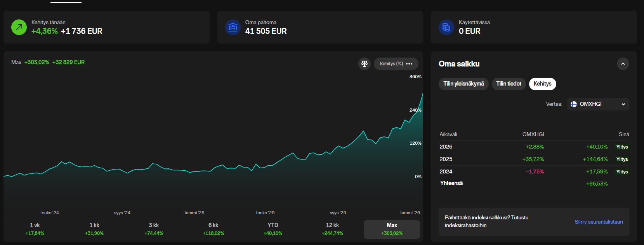This screenshot has width=644, height=245.
Task: Select the YTD time range
Action: click(x=273, y=229)
